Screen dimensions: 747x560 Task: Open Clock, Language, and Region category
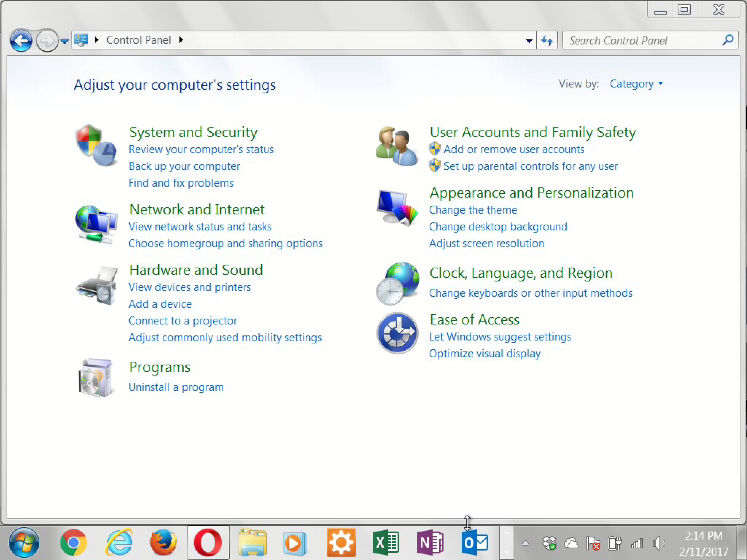[521, 273]
